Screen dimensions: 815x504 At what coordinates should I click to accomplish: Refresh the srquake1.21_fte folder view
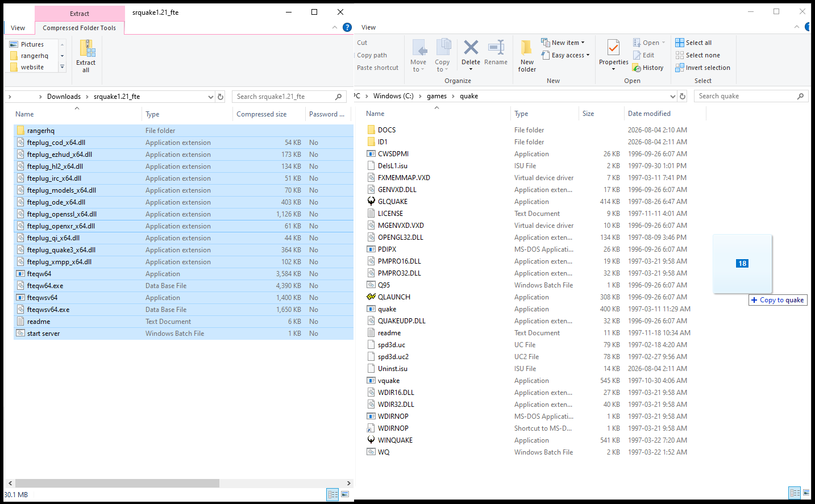pos(221,97)
